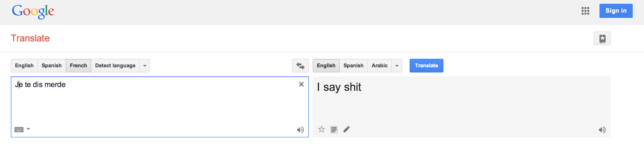
Task: Click the keyboard input tools icon
Action: pos(19,129)
